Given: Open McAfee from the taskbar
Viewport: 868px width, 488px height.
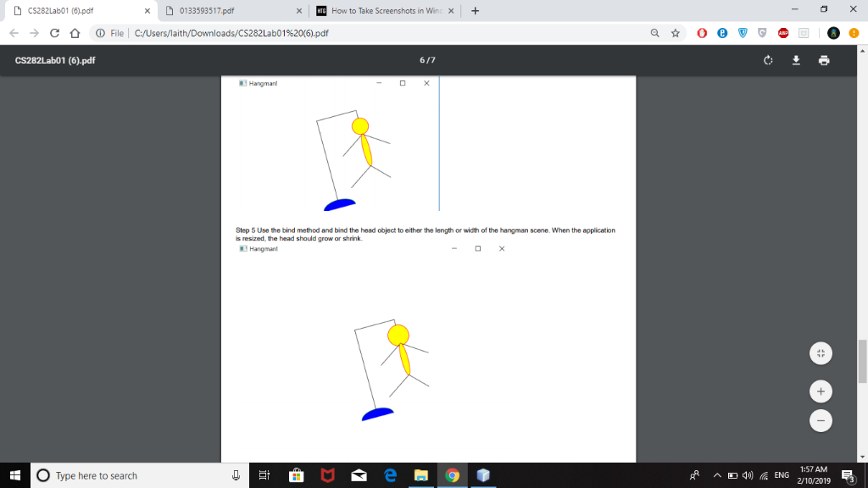Looking at the screenshot, I should (x=328, y=476).
